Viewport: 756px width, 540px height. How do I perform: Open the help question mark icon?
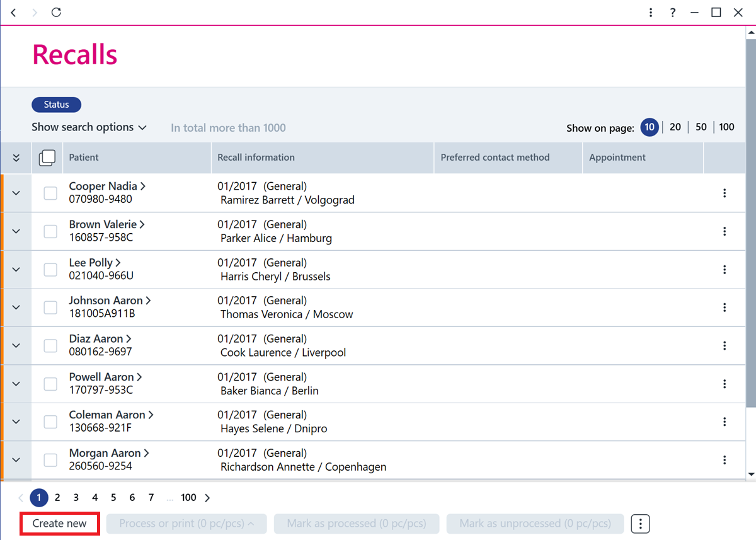(673, 12)
